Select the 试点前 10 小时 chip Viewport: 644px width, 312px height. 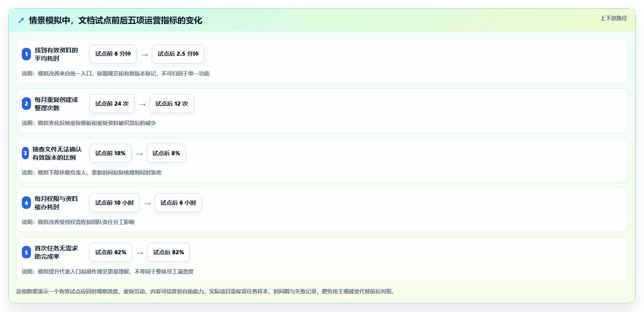click(x=114, y=203)
